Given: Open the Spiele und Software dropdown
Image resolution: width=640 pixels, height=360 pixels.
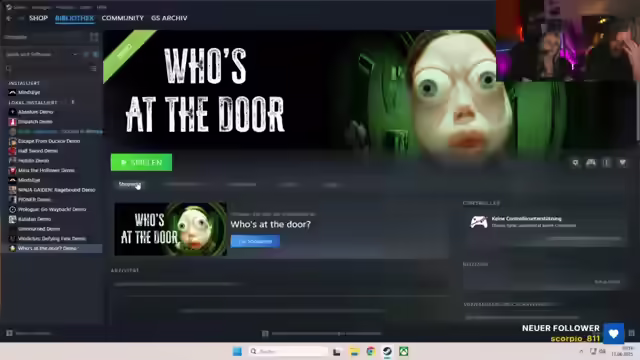Looking at the screenshot, I should tap(41, 54).
